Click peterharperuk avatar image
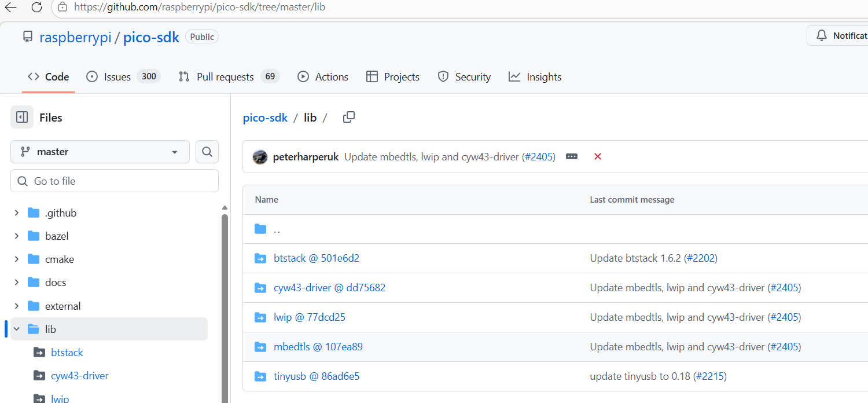This screenshot has width=868, height=403. click(x=260, y=157)
